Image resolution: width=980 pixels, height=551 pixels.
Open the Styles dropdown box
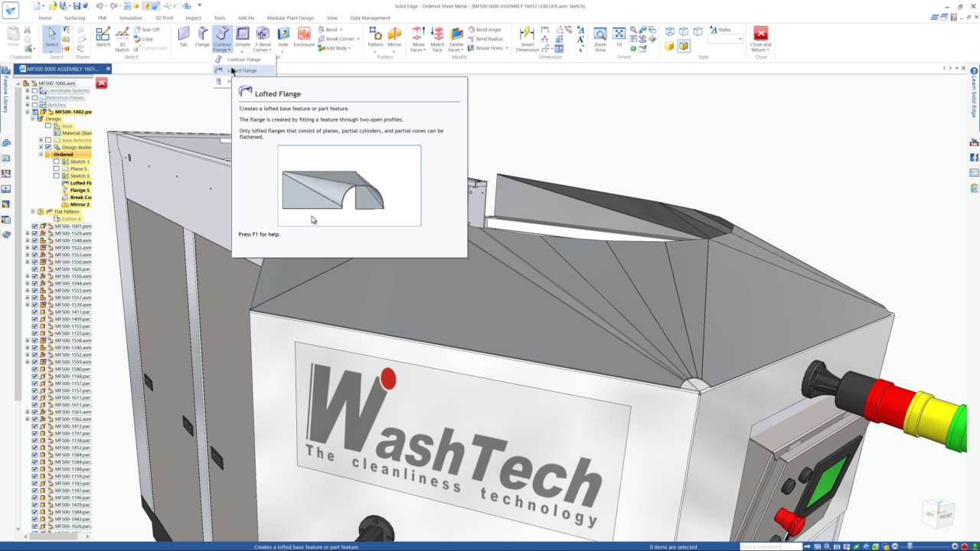726,38
